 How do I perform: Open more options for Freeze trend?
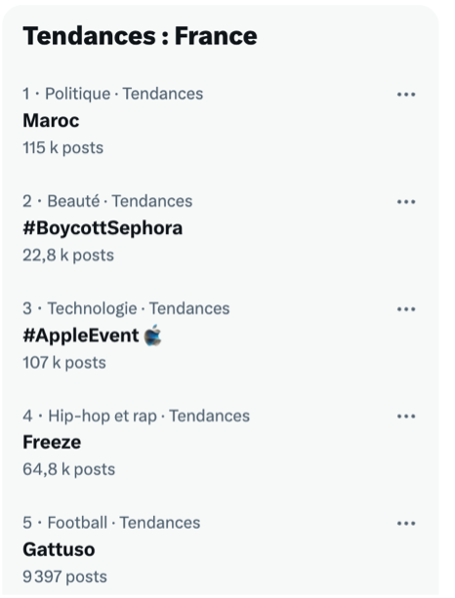click(x=406, y=416)
